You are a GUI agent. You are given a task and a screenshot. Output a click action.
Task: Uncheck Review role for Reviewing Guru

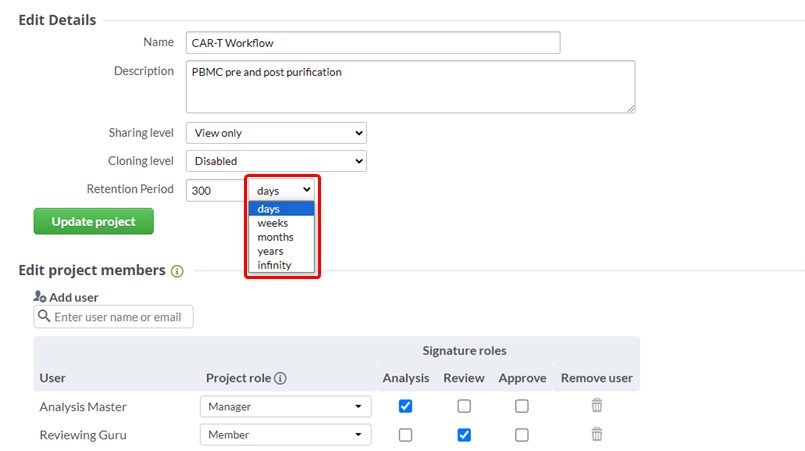coord(464,435)
